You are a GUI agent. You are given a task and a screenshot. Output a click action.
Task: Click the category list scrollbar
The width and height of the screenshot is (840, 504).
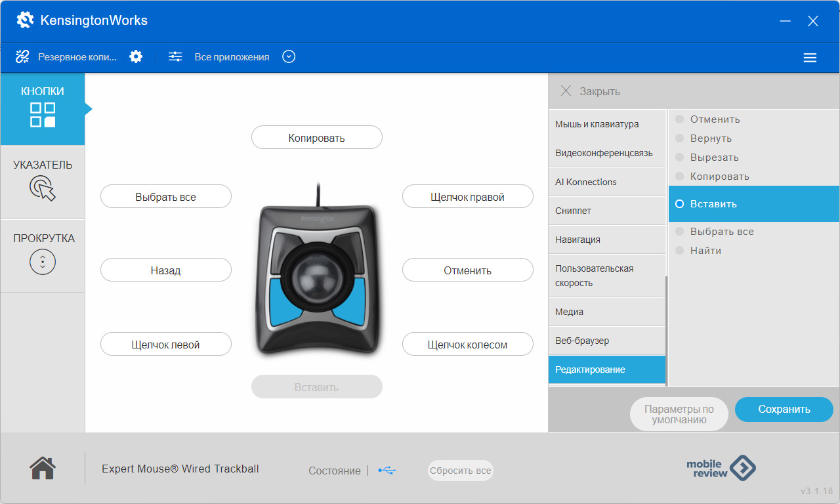[667, 330]
